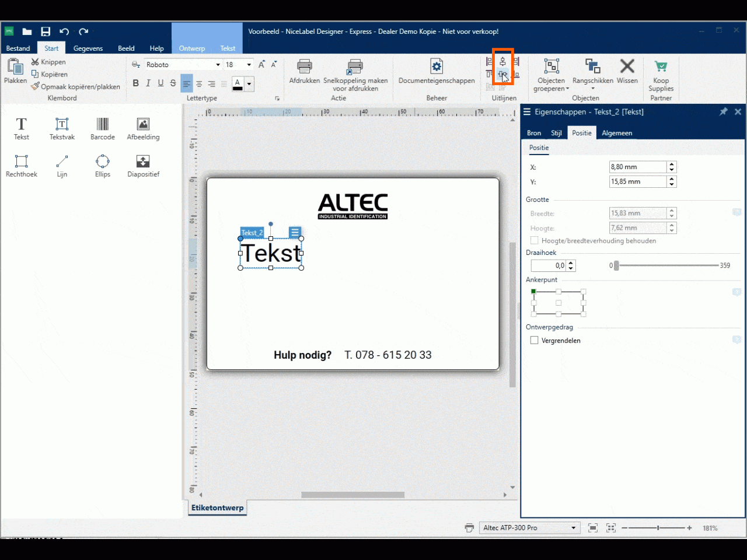The height and width of the screenshot is (560, 747).
Task: Increase the X position stepper
Action: coord(672,164)
